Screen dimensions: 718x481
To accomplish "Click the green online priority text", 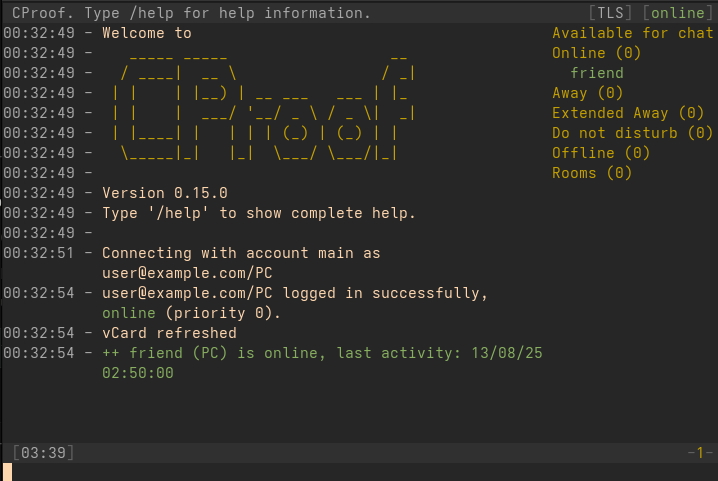I will point(129,313).
